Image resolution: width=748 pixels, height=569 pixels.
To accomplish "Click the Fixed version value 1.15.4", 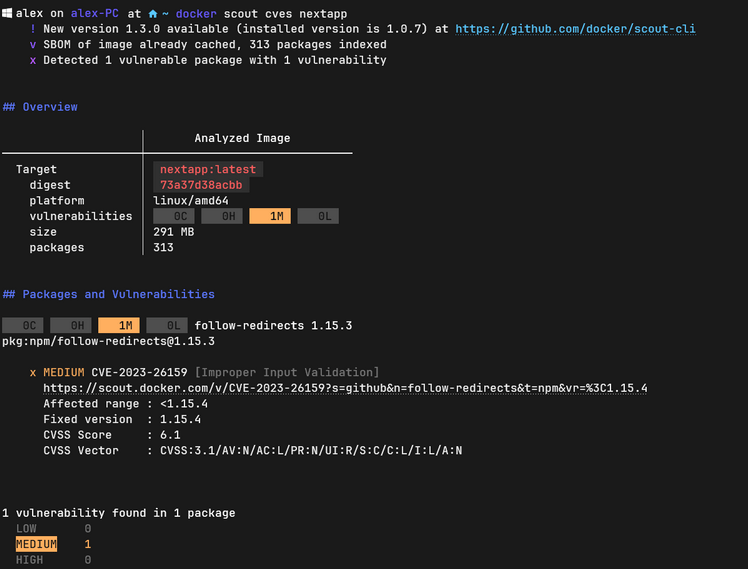I will tap(180, 419).
